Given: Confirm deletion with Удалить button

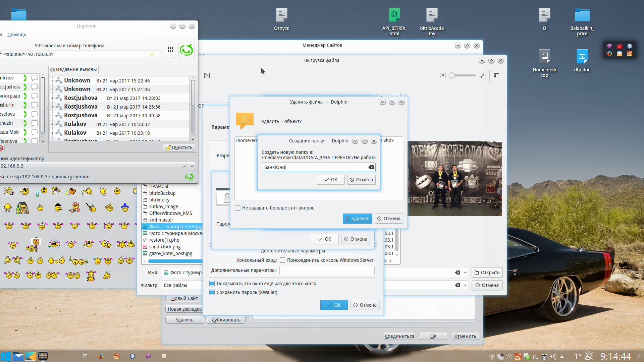Looking at the screenshot, I should tap(357, 219).
